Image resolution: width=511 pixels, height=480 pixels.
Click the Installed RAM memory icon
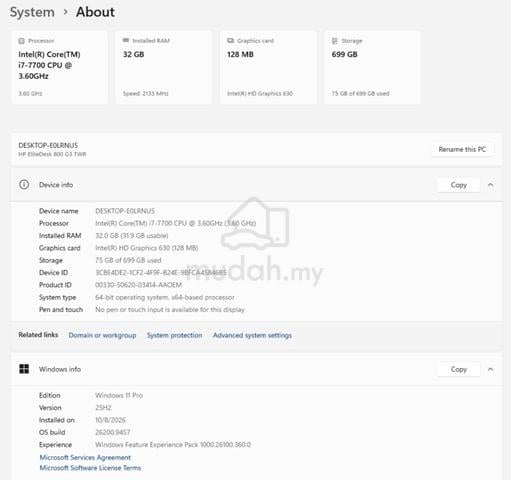[126, 40]
